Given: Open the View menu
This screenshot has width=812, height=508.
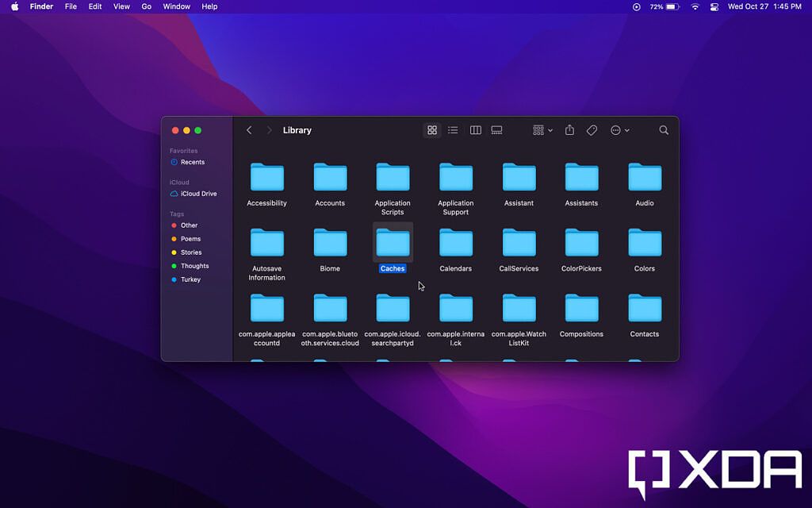Looking at the screenshot, I should pyautogui.click(x=121, y=6).
